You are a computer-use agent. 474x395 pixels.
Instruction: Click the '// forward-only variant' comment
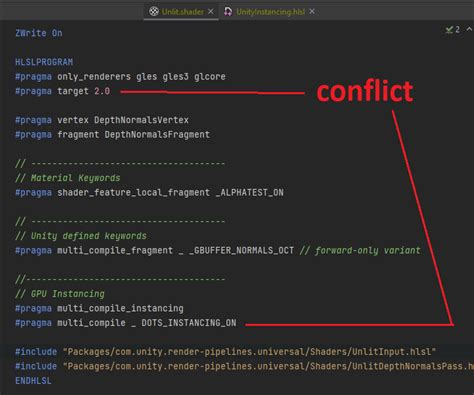tap(360, 250)
